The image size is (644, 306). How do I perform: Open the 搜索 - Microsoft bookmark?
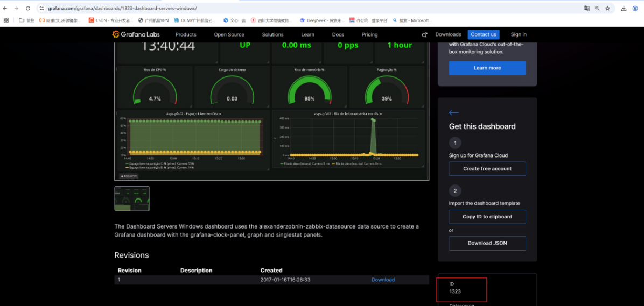[412, 20]
